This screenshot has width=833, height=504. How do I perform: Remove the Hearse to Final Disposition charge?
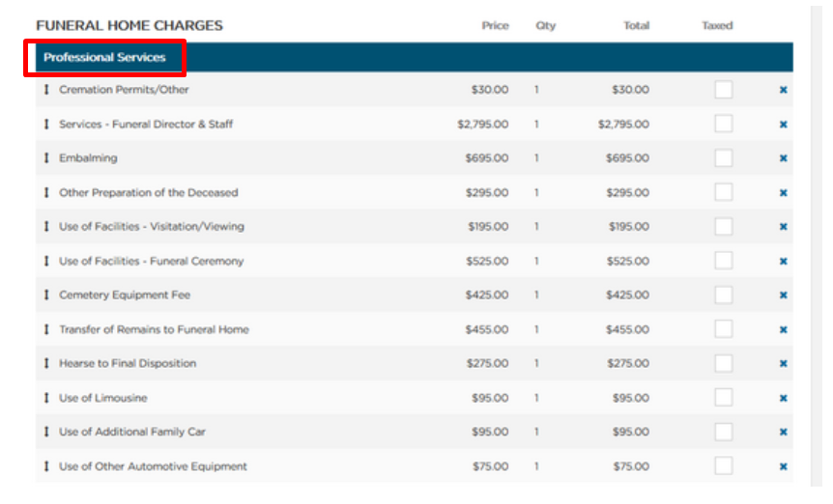pyautogui.click(x=783, y=363)
